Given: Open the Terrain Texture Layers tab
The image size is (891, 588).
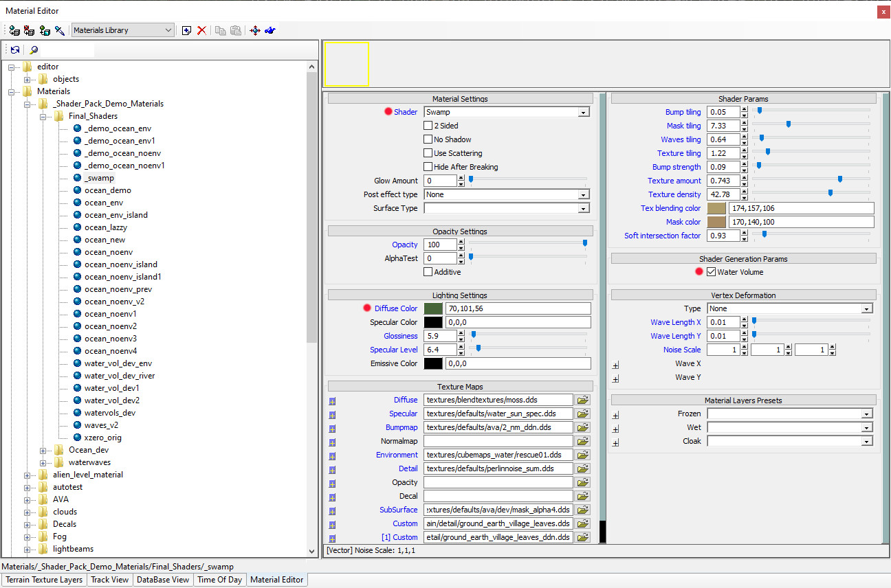Looking at the screenshot, I should [44, 580].
